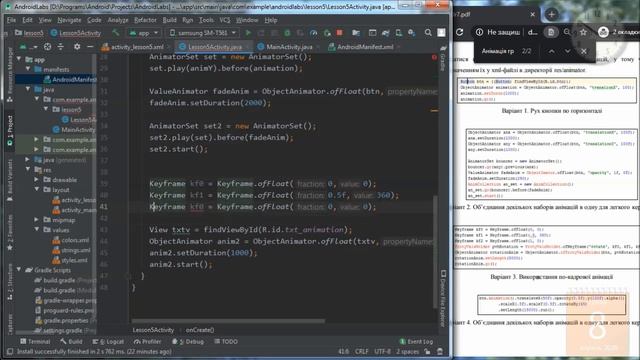Hide the Project panel with minus icon
This screenshot has width=640, height=360.
click(x=90, y=47)
